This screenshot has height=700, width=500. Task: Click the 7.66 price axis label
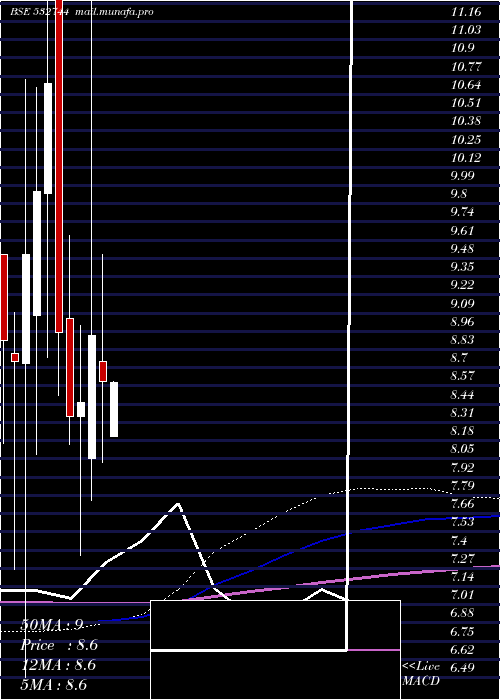pyautogui.click(x=463, y=504)
